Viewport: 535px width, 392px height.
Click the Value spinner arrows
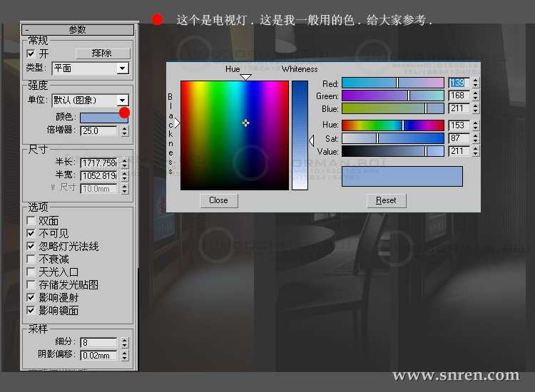pos(476,151)
